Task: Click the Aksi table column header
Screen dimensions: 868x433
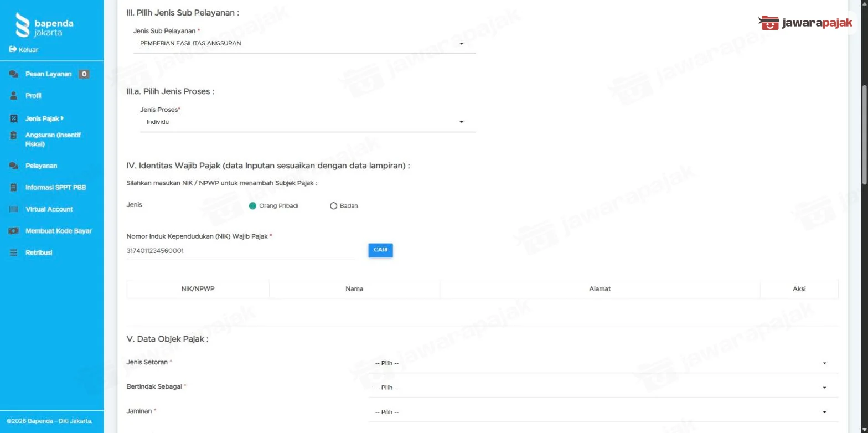Action: point(799,289)
